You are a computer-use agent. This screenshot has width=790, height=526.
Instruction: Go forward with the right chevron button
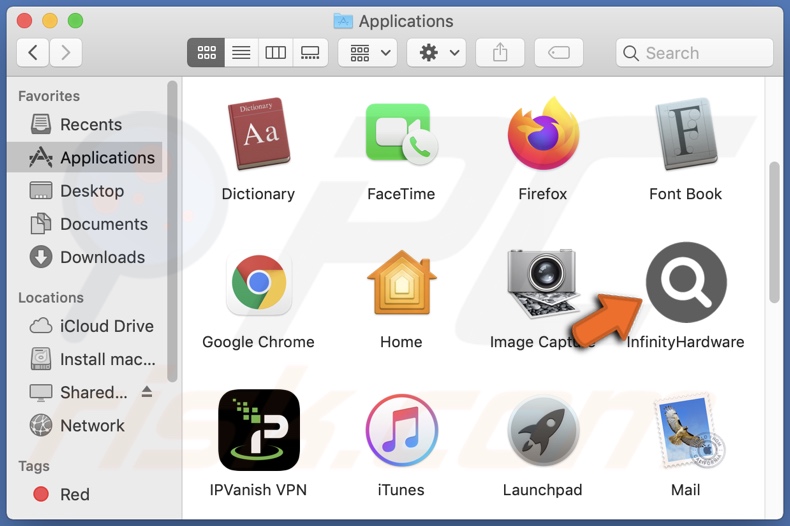pos(65,52)
